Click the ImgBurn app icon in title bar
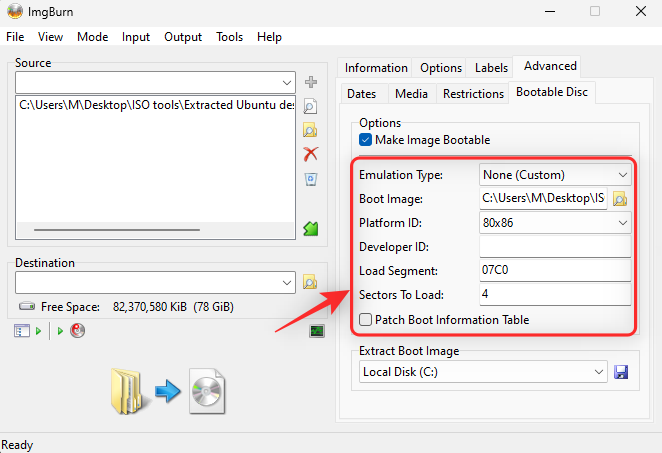 15,11
